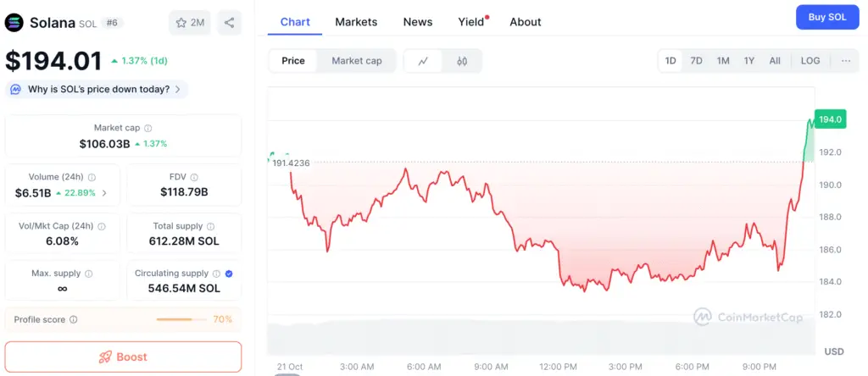The height and width of the screenshot is (376, 868).
Task: Select the Market cap chart toggle
Action: click(x=356, y=61)
